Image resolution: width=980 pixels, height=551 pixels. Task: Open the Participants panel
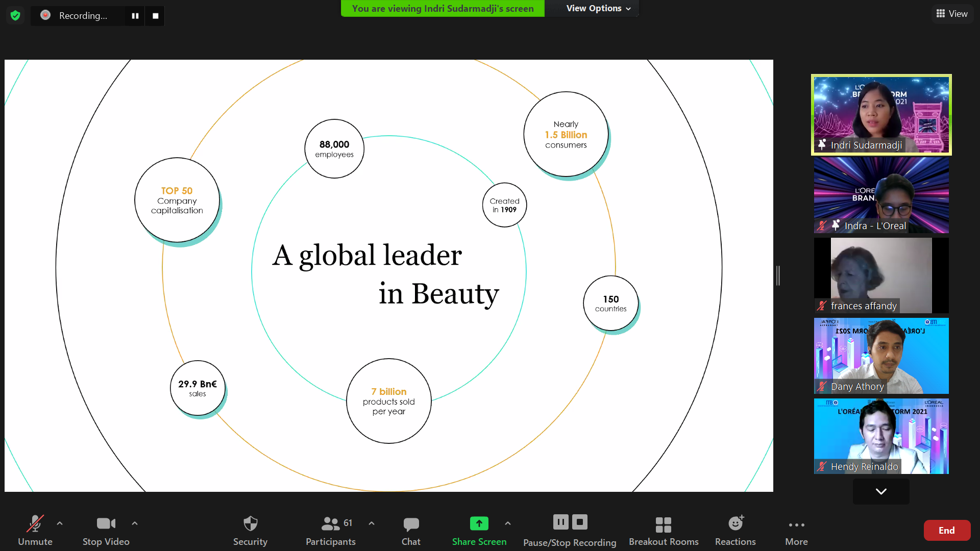(x=330, y=531)
